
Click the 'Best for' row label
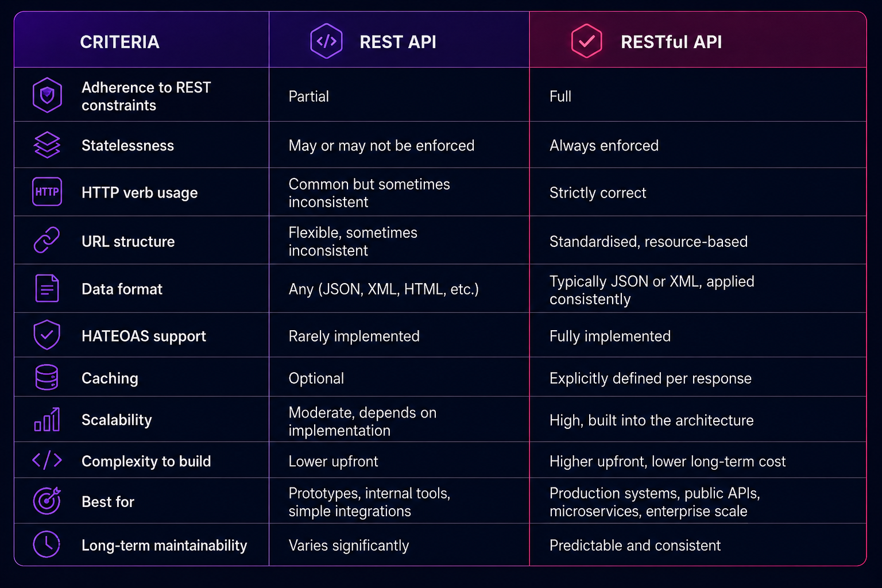coord(108,502)
